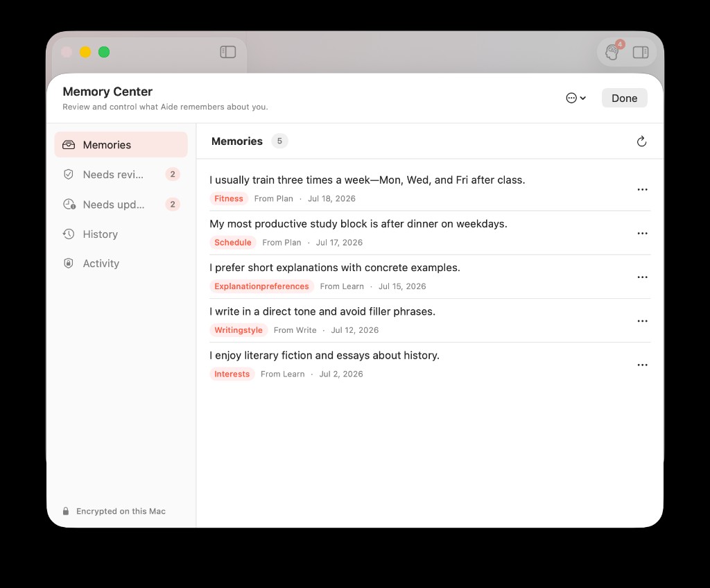Click the green zoom window button
Image resolution: width=710 pixels, height=588 pixels.
click(x=104, y=52)
